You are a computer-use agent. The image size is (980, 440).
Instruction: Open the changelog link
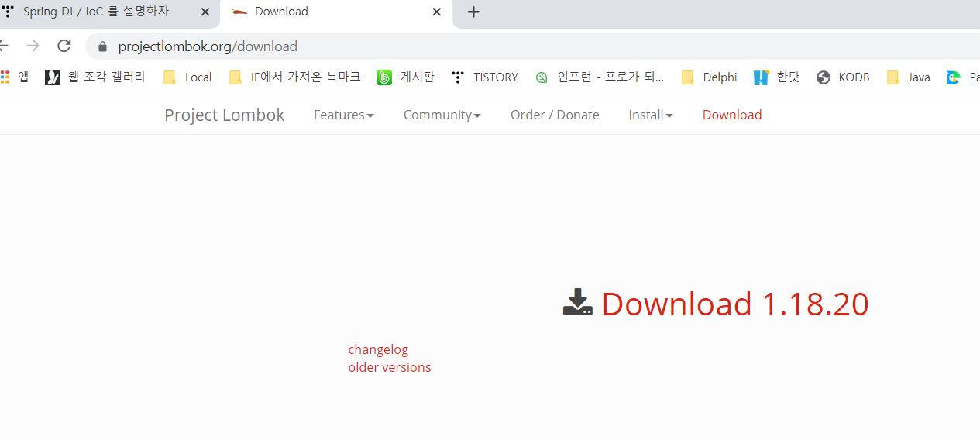(378, 349)
